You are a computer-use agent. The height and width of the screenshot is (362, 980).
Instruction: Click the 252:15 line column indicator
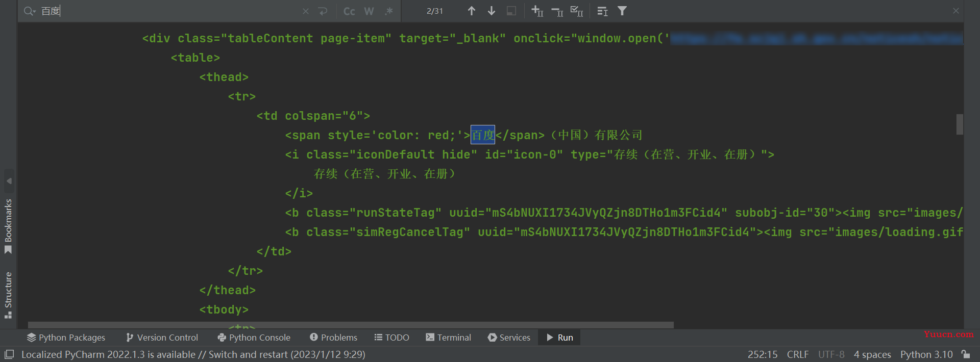coord(763,354)
